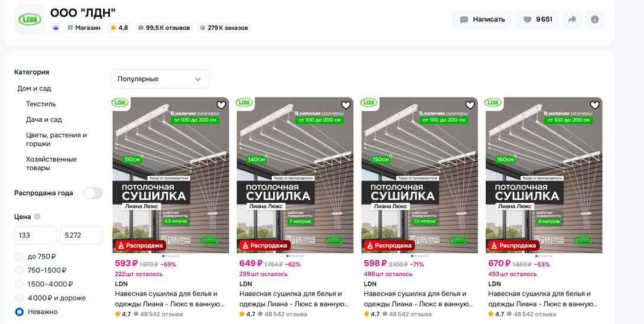
Task: Click the heart on the 160cm dryer
Action: [594, 105]
